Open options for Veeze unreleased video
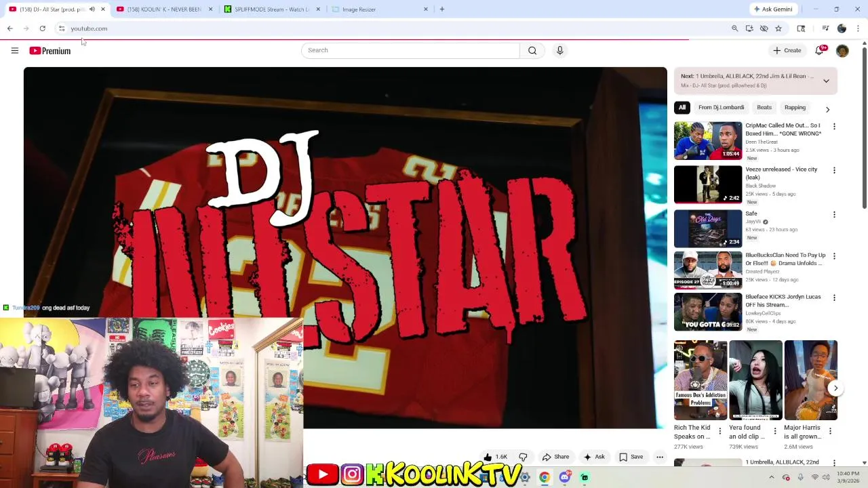The image size is (868, 488). tap(834, 171)
